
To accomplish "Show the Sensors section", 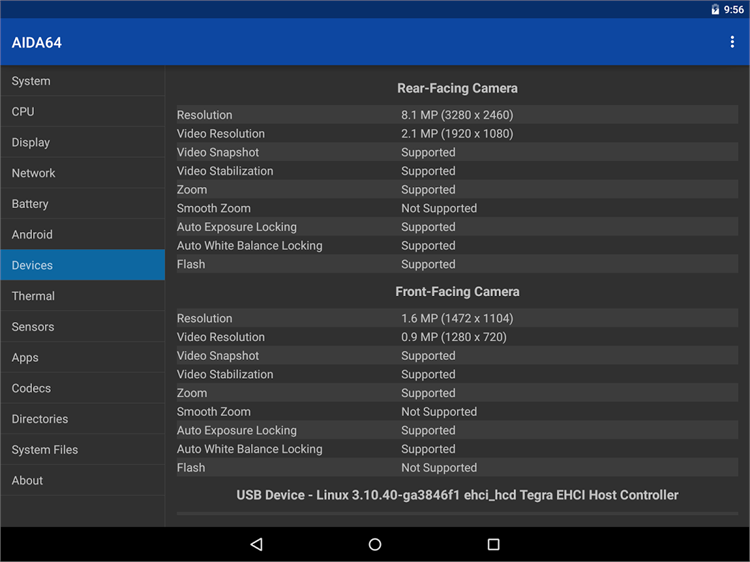I will pyautogui.click(x=83, y=327).
